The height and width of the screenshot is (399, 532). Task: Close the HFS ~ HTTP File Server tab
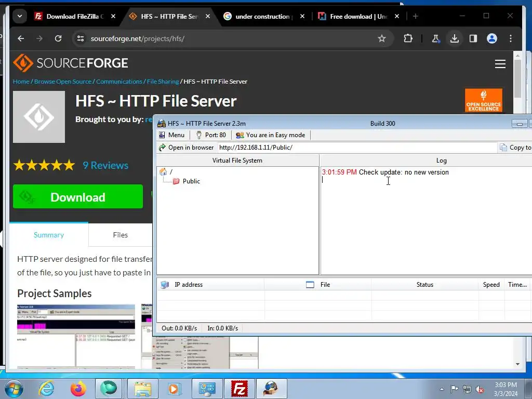pos(208,16)
